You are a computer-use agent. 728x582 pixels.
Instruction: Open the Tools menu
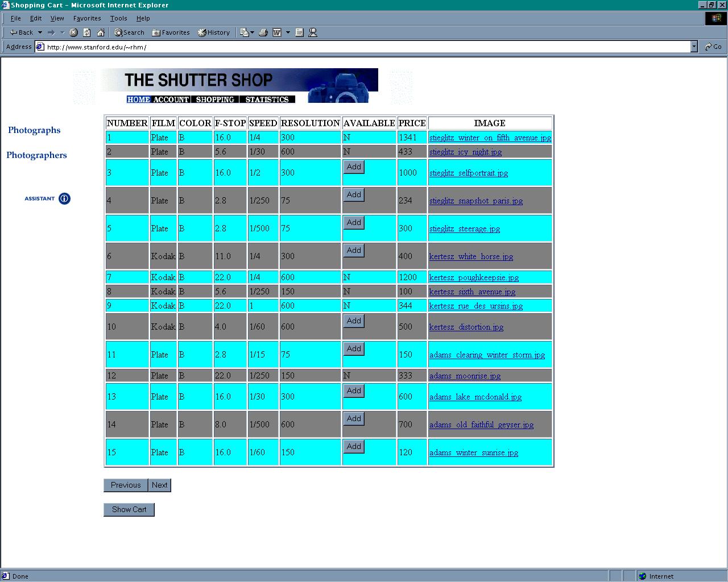(x=118, y=18)
